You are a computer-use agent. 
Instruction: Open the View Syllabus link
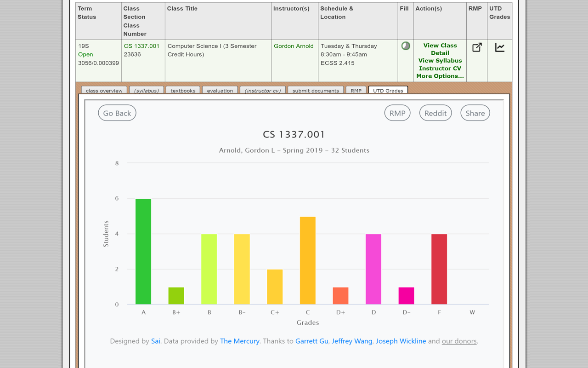point(440,61)
